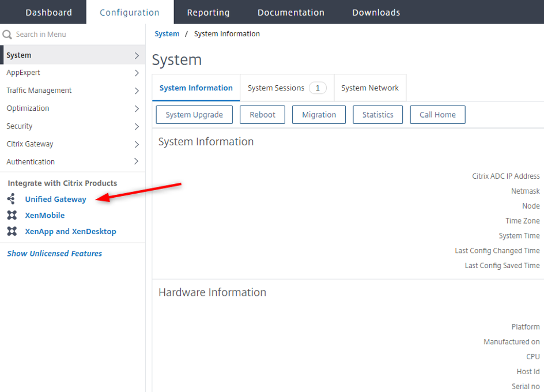
Task: Switch to the System Information tab
Action: click(196, 88)
